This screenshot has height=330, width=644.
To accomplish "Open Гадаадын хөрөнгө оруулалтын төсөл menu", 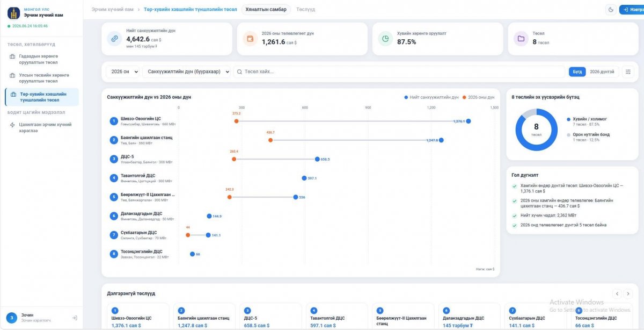I will (42, 59).
